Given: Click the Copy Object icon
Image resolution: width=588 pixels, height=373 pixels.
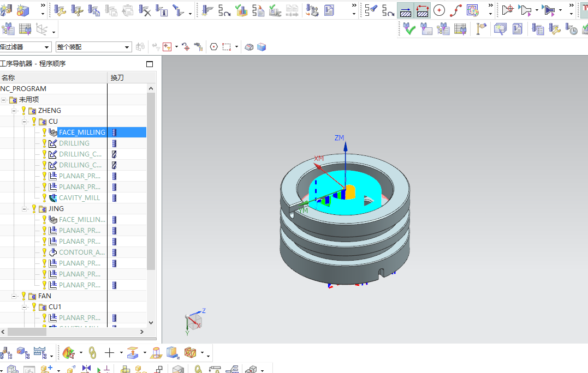Looking at the screenshot, I should tap(94, 10).
